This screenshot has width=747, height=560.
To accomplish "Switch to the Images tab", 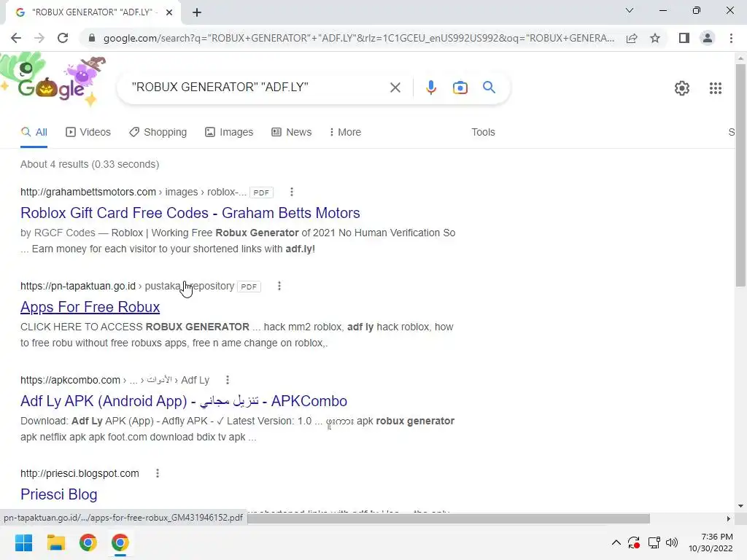I will (229, 132).
